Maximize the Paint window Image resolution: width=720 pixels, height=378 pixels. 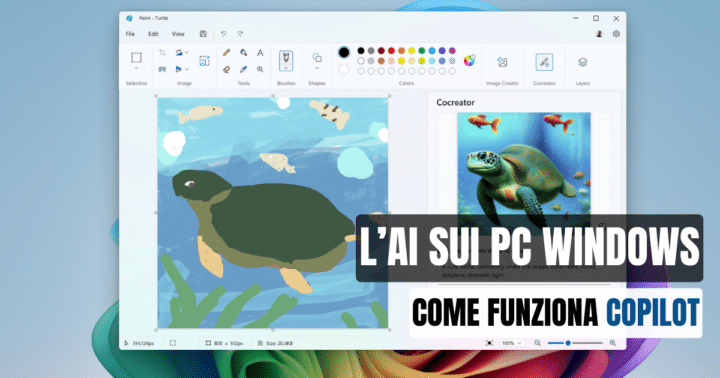click(596, 18)
